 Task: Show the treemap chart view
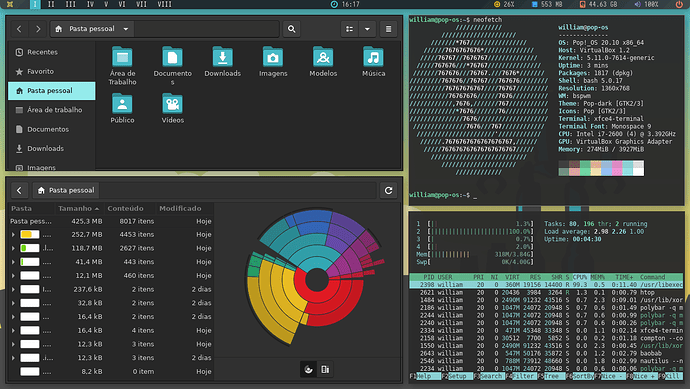click(325, 370)
